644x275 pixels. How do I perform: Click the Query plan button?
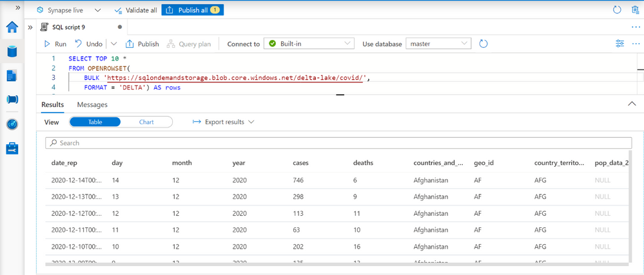(188, 44)
